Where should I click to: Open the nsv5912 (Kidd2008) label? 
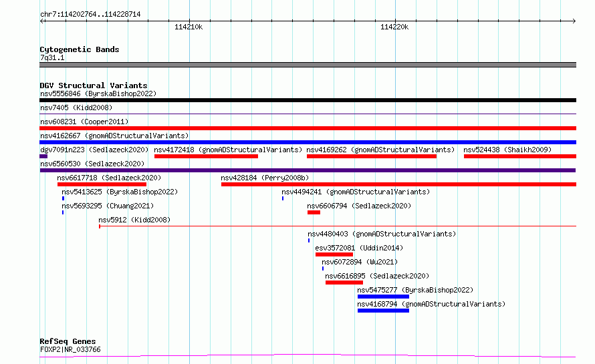point(134,220)
